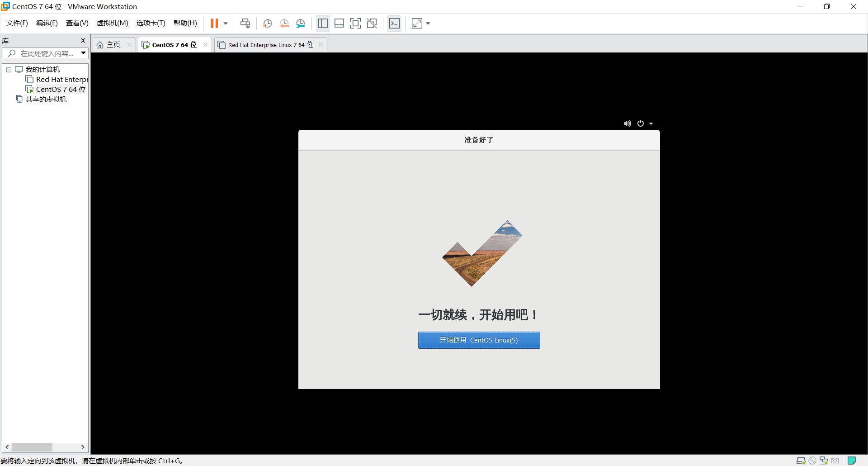Click the hard disk status icon

800,461
